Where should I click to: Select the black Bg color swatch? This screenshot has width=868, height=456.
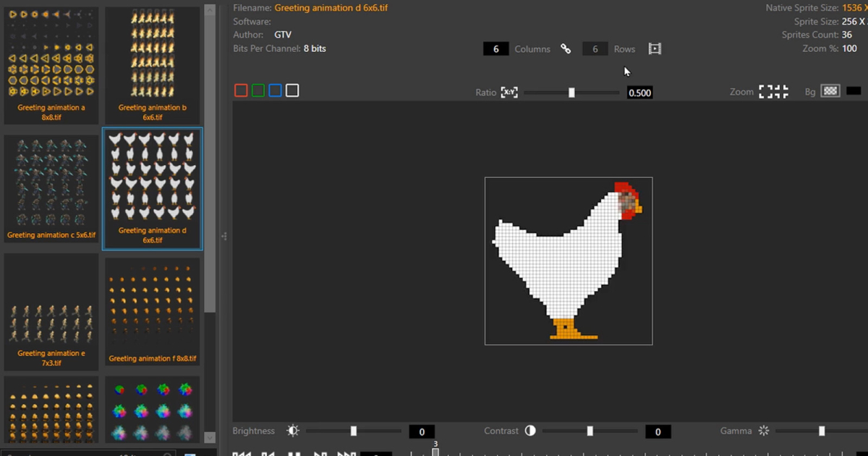click(854, 91)
